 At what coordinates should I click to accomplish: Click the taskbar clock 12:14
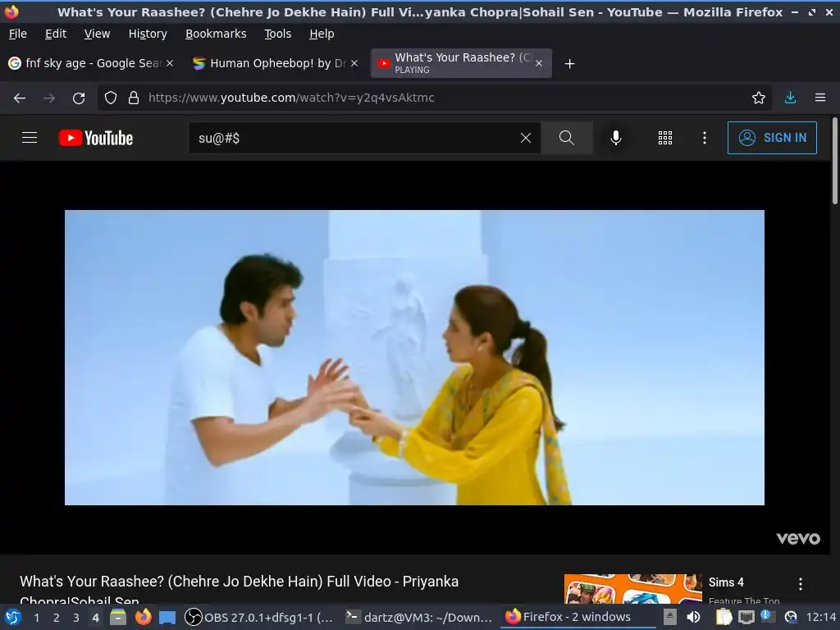coord(820,617)
